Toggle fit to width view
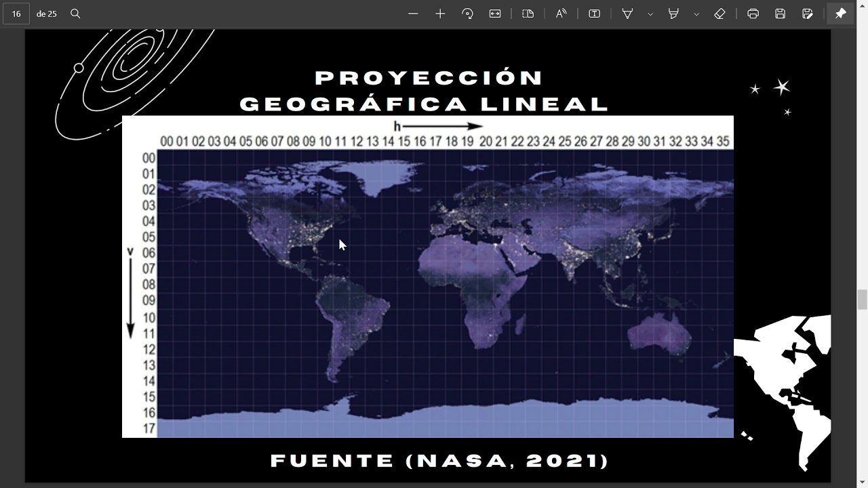This screenshot has height=488, width=868. tap(495, 14)
